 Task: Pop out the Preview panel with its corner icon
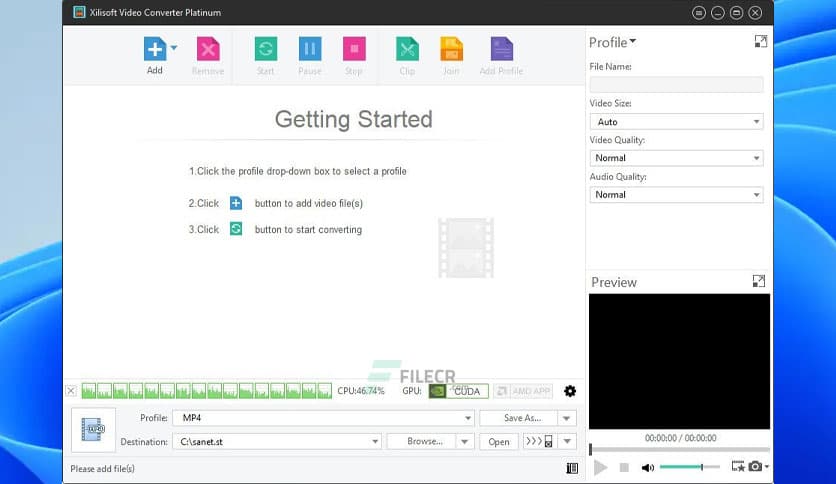coord(759,281)
